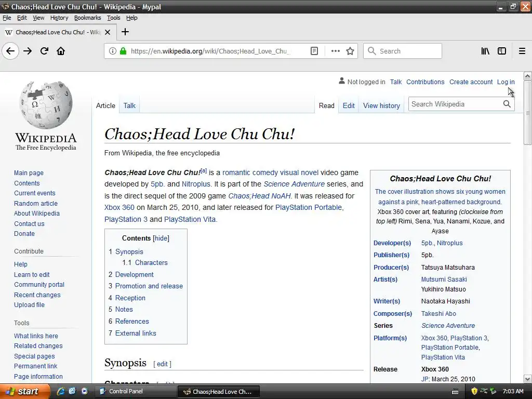
Task: Launch Internet Explorer from quick launch
Action: (x=61, y=391)
